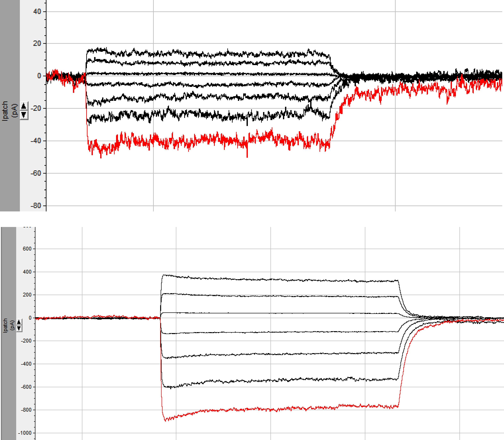
Task: Click the 0 tick label on upper axis
Action: pos(39,76)
